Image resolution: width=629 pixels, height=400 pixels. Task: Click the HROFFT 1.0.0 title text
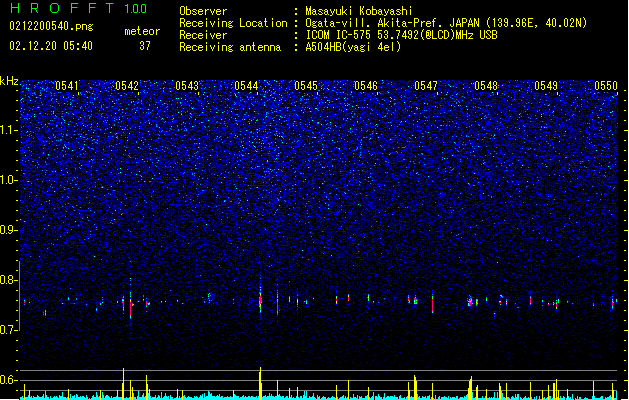pyautogui.click(x=78, y=8)
